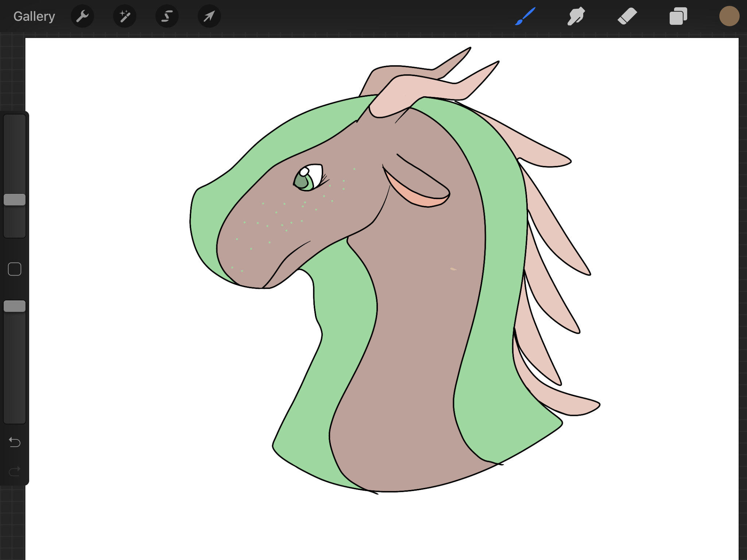Open the Layers panel

[678, 16]
